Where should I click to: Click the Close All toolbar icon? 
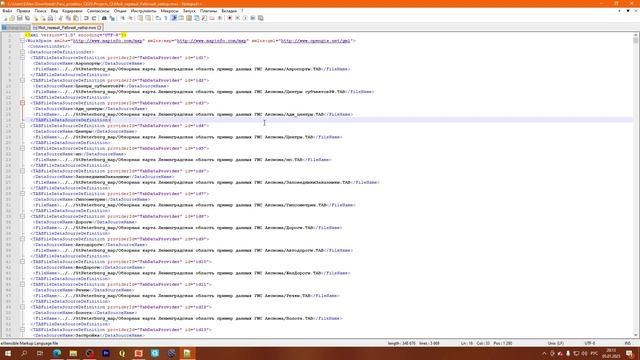point(43,18)
